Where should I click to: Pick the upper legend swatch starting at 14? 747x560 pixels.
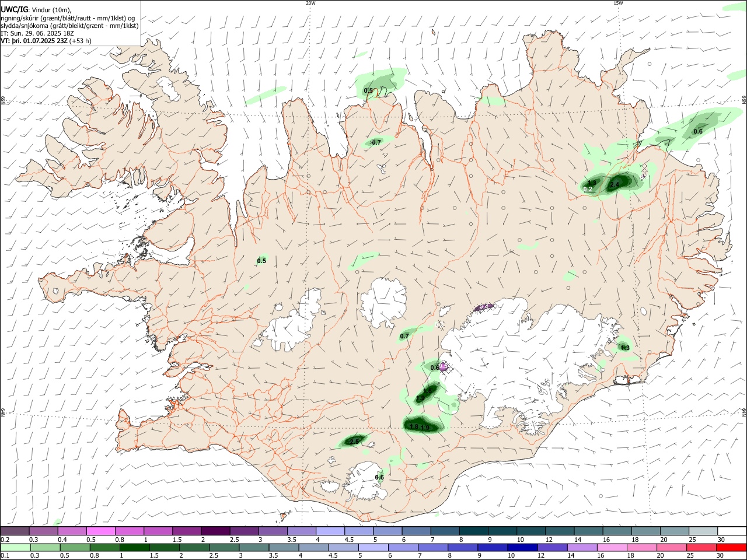[x=587, y=531]
